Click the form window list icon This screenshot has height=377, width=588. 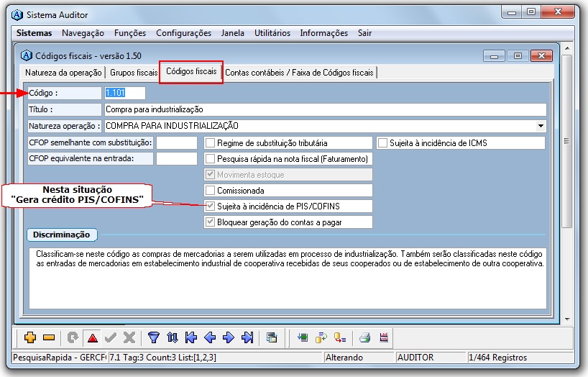(272, 337)
